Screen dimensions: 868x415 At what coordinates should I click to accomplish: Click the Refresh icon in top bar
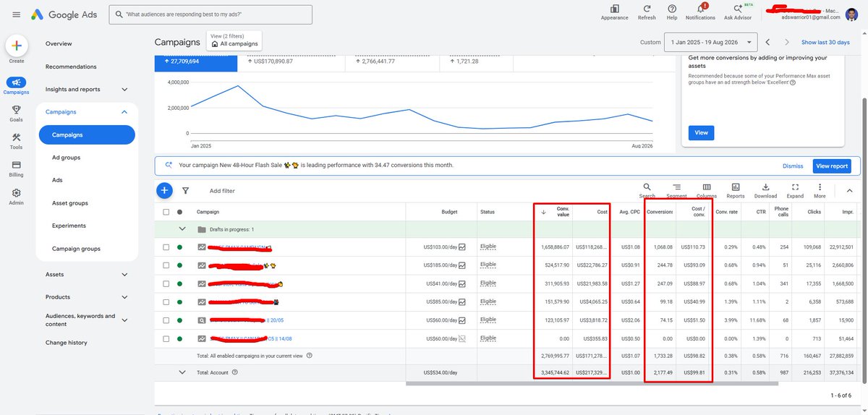point(647,9)
